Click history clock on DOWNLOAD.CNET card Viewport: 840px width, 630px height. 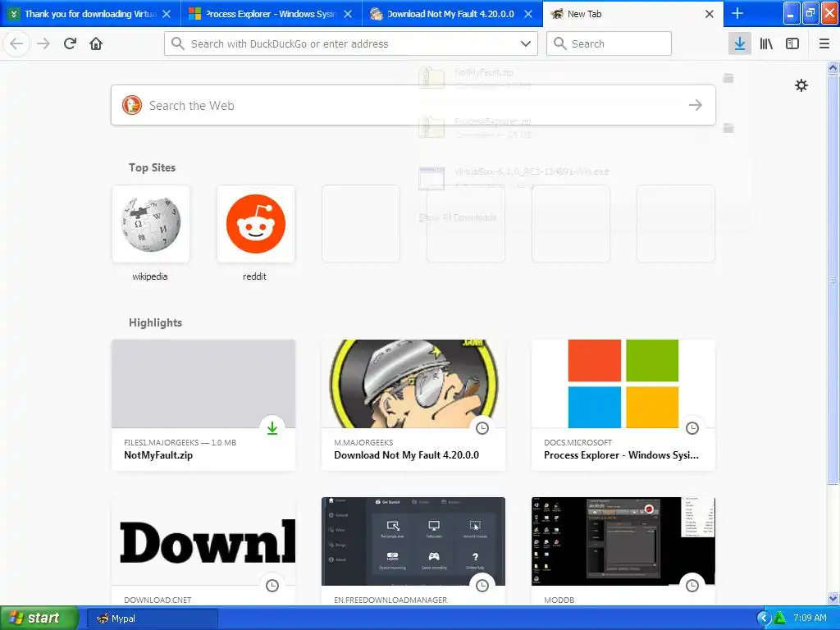tap(272, 586)
